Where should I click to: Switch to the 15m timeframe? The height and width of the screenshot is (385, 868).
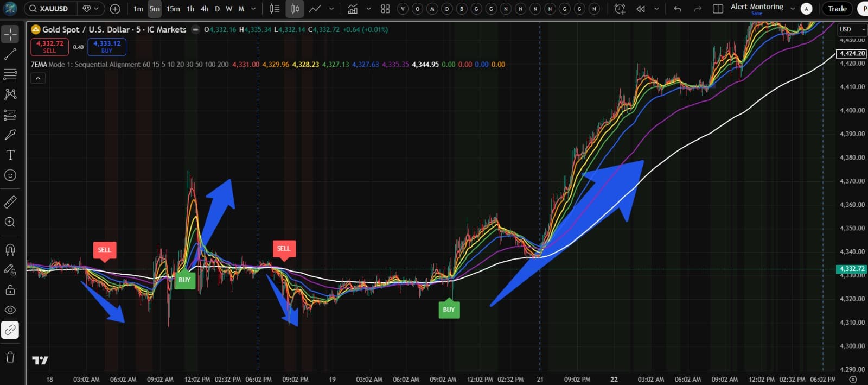(173, 9)
